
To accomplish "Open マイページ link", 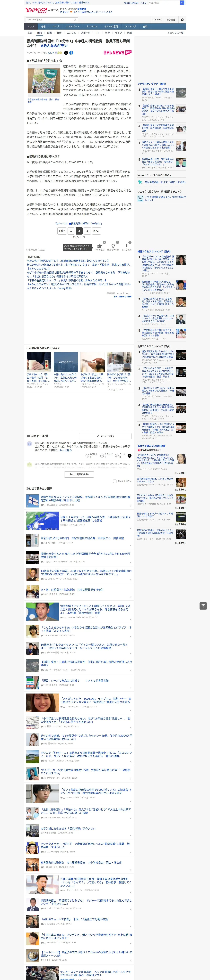I will pos(157,19).
